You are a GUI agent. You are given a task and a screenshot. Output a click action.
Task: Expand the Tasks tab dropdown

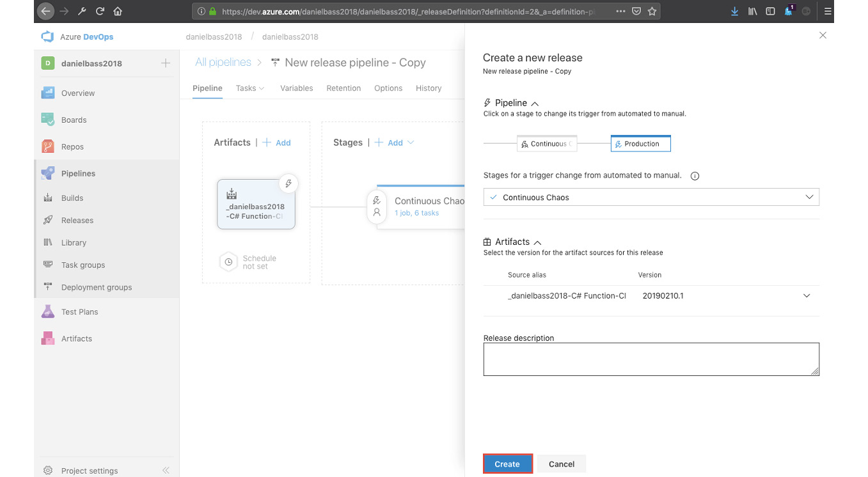[x=262, y=88]
